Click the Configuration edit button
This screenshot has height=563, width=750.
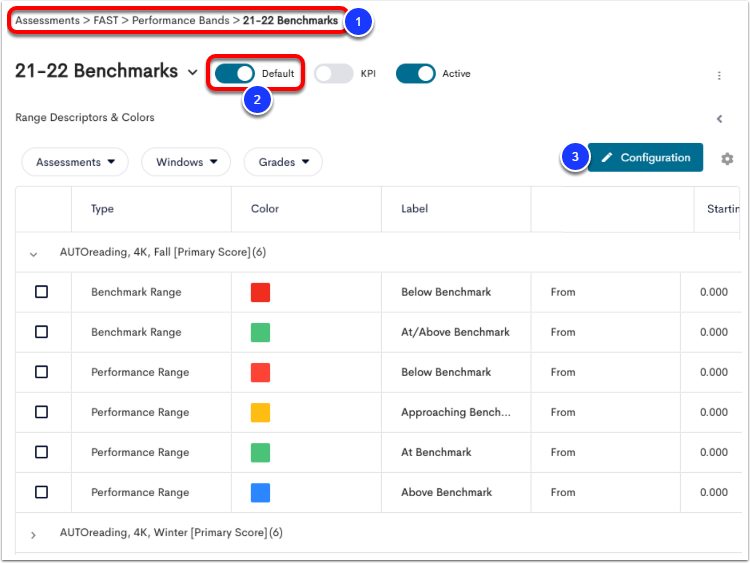click(x=645, y=157)
